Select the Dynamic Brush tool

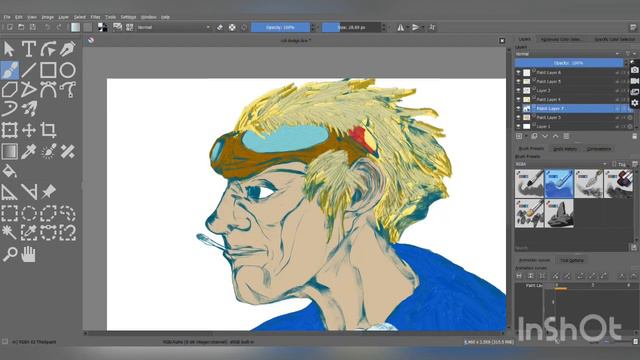click(9, 109)
